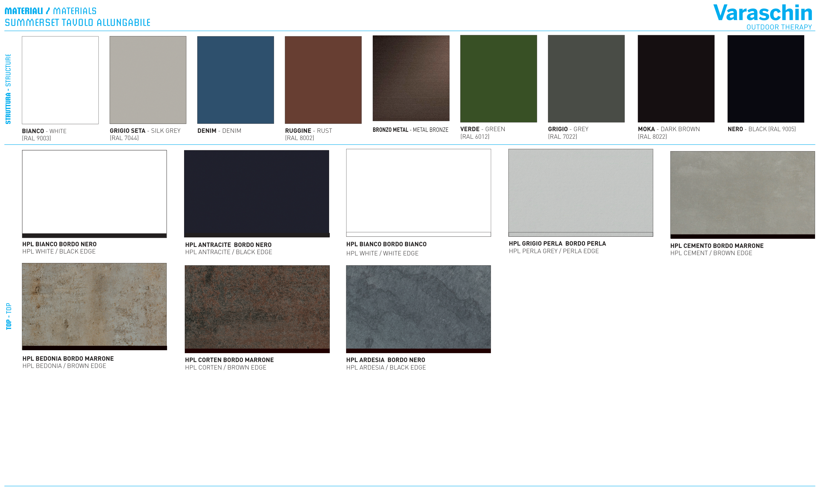The height and width of the screenshot is (504, 820).
Task: Select the Grigio Seta silk grey swatch
Action: pos(148,80)
